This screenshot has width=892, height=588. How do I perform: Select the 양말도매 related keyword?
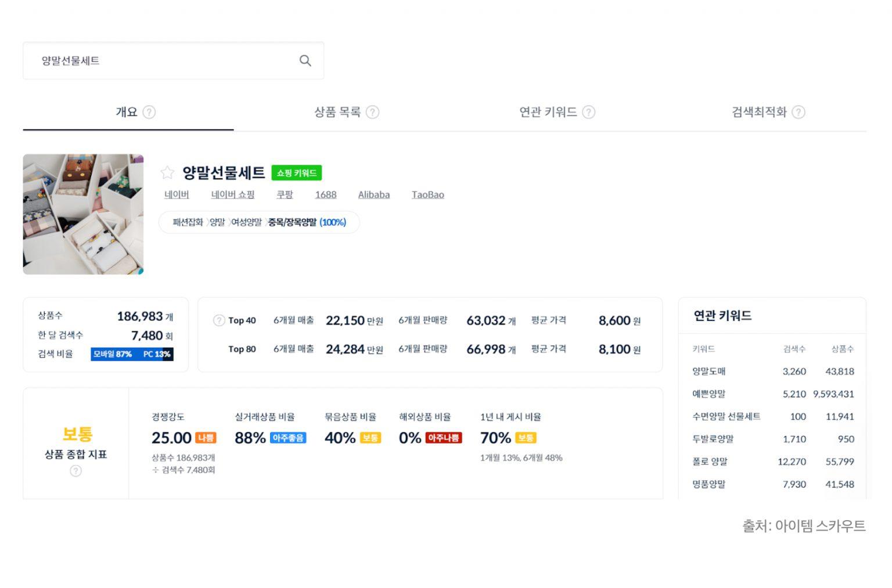coord(708,371)
